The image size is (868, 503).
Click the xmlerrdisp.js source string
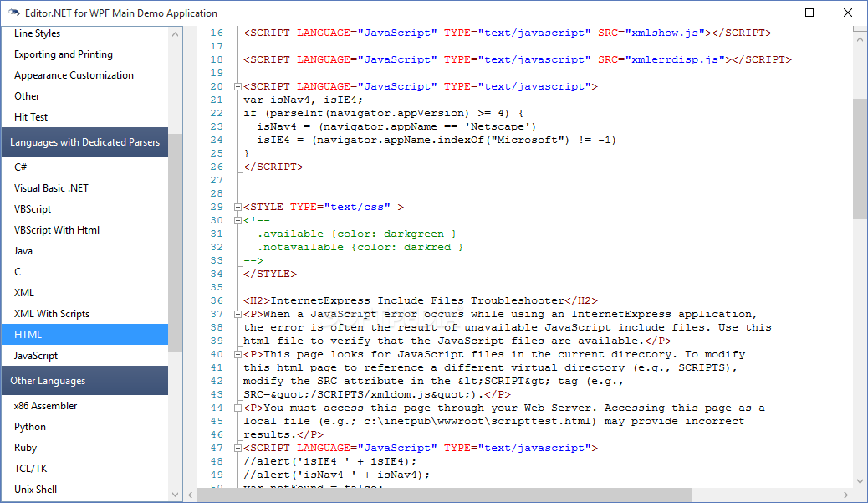click(676, 59)
